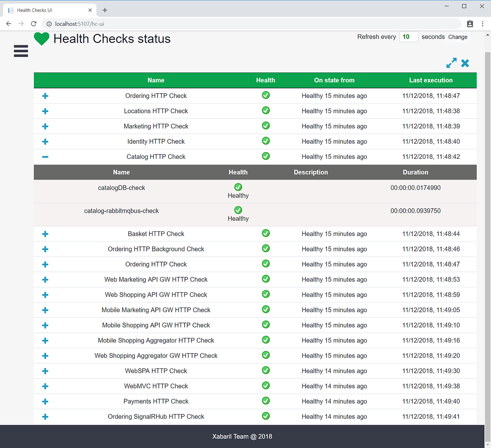Viewport: 491px width, 448px height.
Task: Click the Change link next to seconds
Action: pos(458,37)
